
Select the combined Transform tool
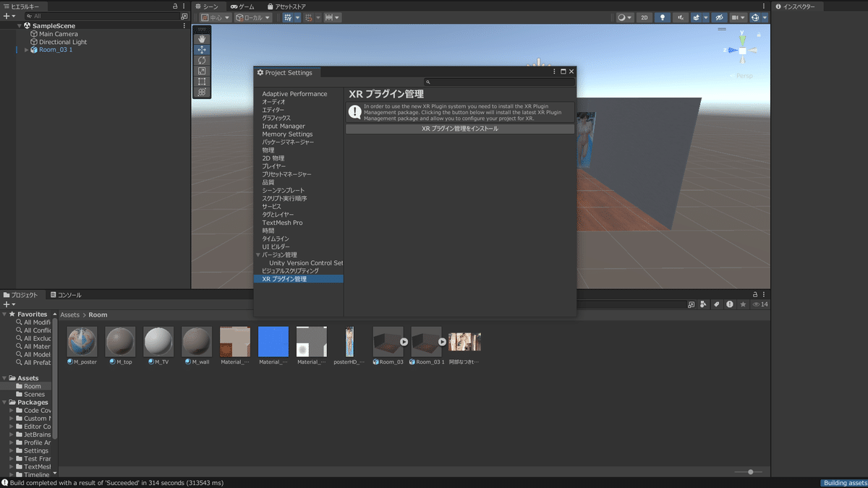[x=202, y=92]
